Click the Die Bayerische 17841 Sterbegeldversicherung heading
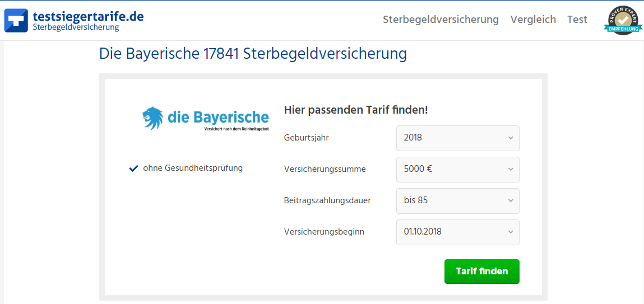Screen dimensions: 644x304 253,54
